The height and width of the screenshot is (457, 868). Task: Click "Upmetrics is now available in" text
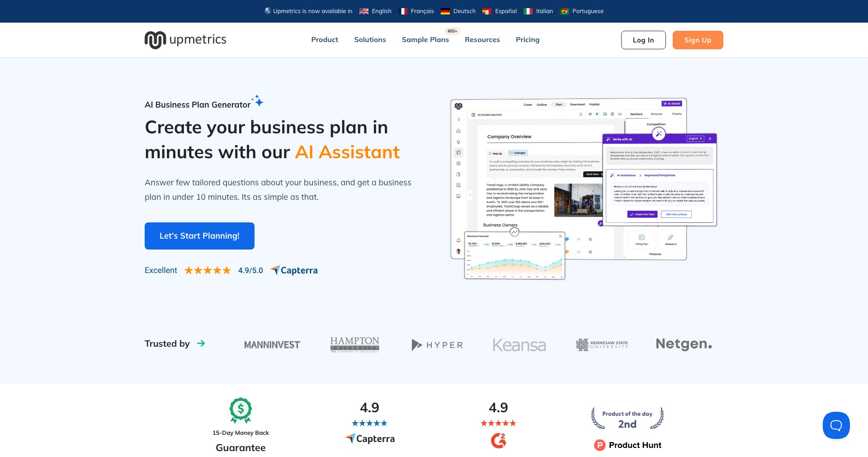point(312,11)
